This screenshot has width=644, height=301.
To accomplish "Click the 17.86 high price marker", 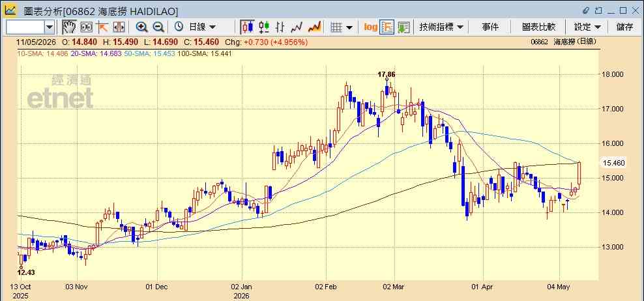I will click(x=387, y=74).
